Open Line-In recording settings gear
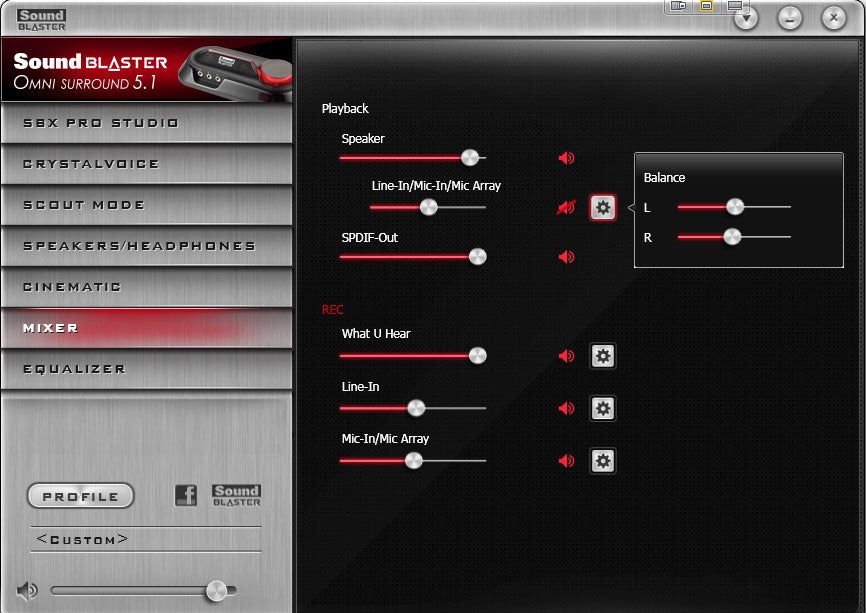Screen dimensions: 866x613 click(603, 408)
